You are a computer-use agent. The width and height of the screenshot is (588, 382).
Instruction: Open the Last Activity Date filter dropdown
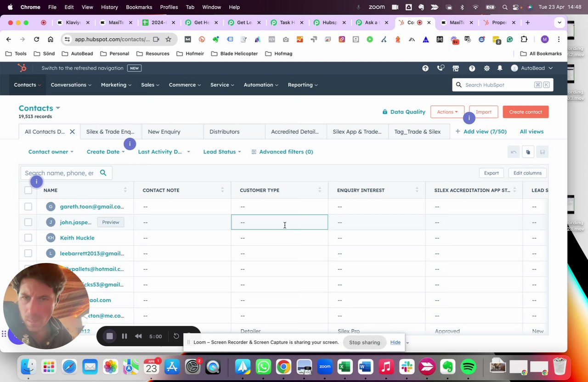164,152
